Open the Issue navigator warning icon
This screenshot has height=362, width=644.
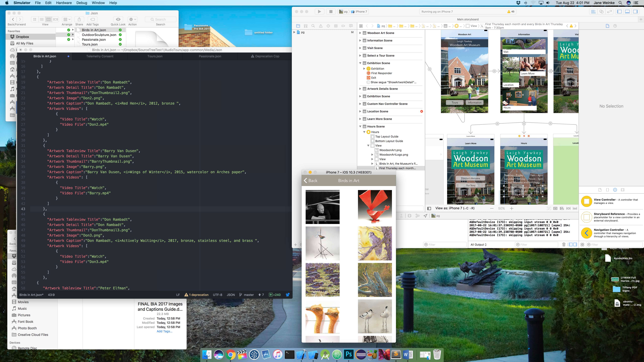click(x=321, y=26)
